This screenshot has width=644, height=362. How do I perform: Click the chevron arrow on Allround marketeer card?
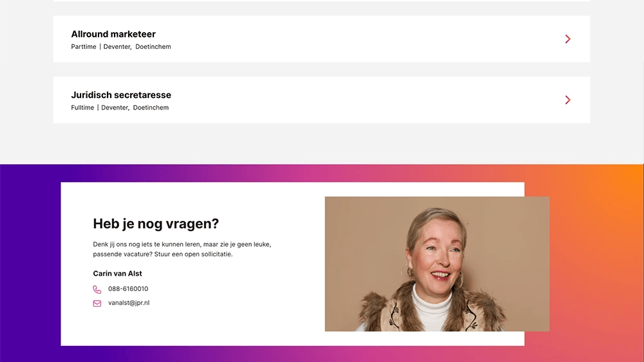pyautogui.click(x=567, y=39)
